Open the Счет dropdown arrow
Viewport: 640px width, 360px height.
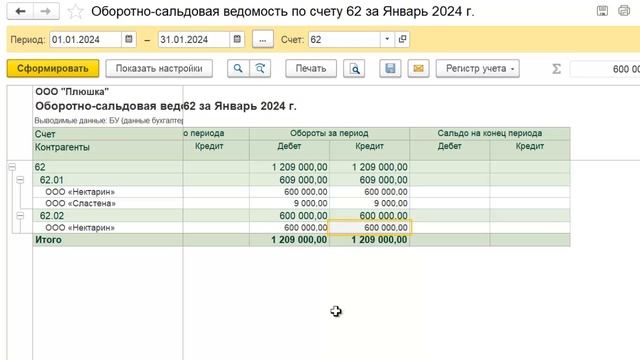387,40
